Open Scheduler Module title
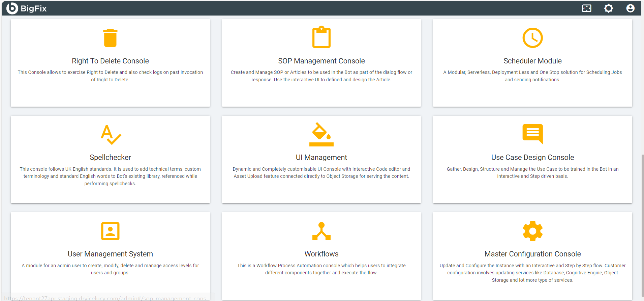 click(x=532, y=61)
